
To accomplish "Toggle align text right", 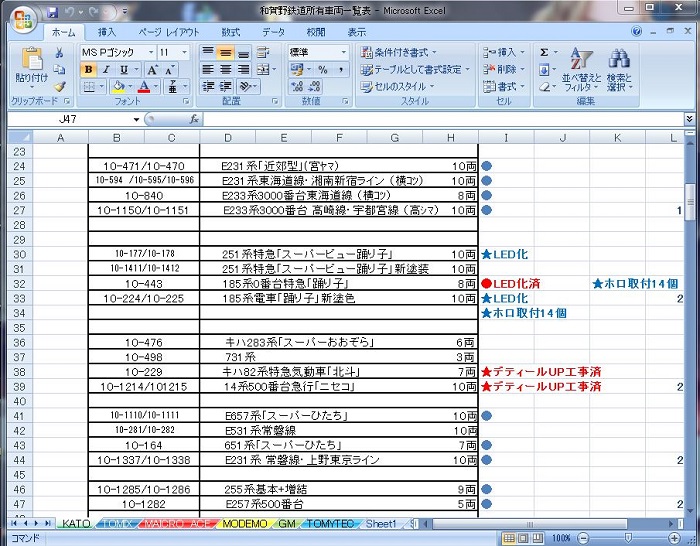I will [243, 69].
